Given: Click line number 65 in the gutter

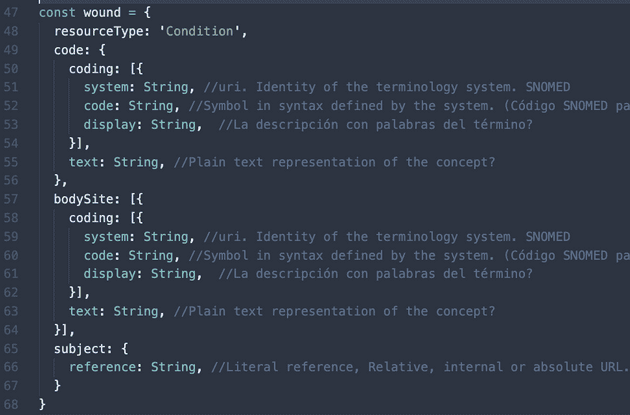Looking at the screenshot, I should tap(11, 349).
